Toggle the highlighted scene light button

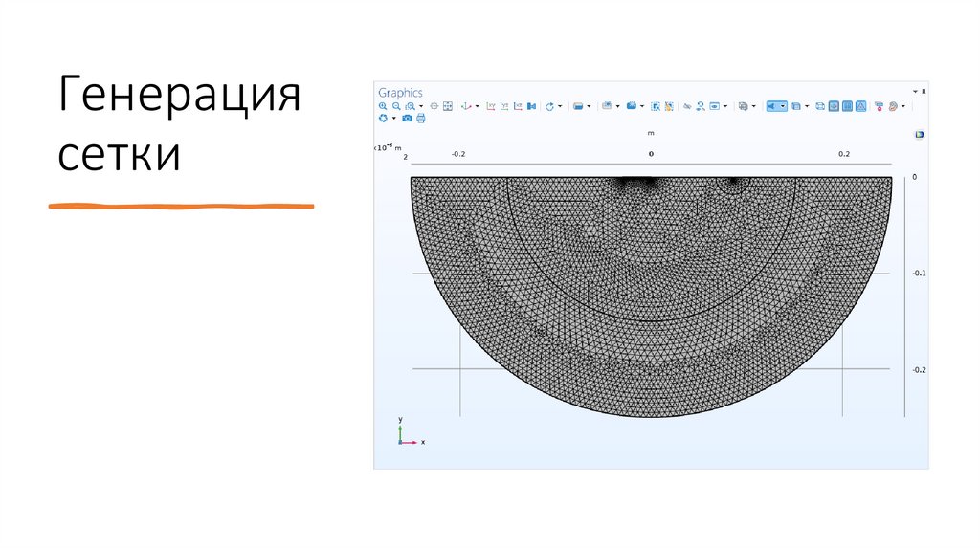pos(771,106)
